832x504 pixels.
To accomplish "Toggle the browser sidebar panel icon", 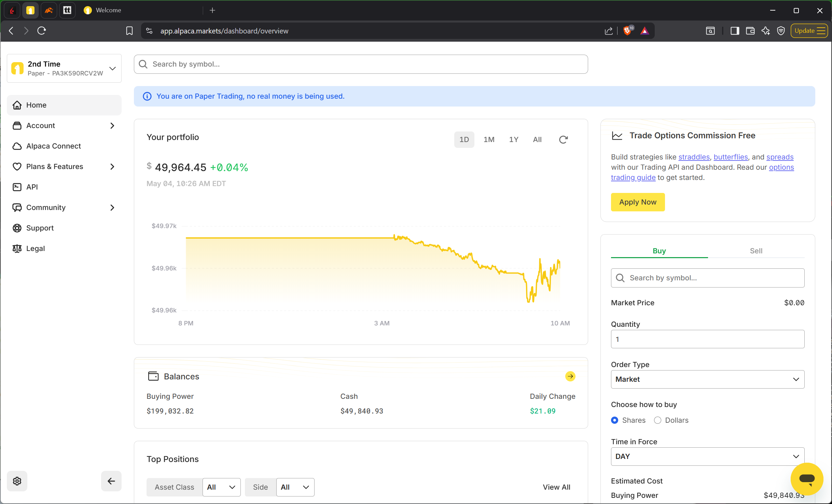I will click(x=735, y=31).
